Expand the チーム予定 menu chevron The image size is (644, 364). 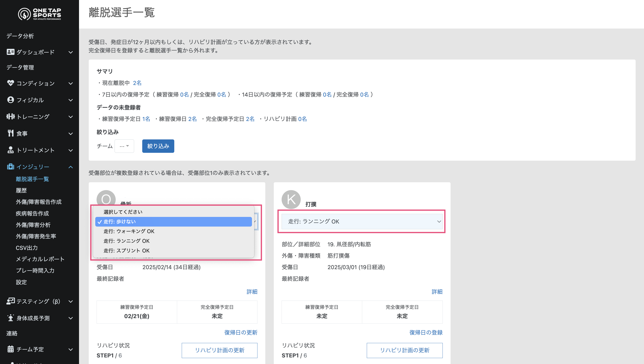[71, 349]
